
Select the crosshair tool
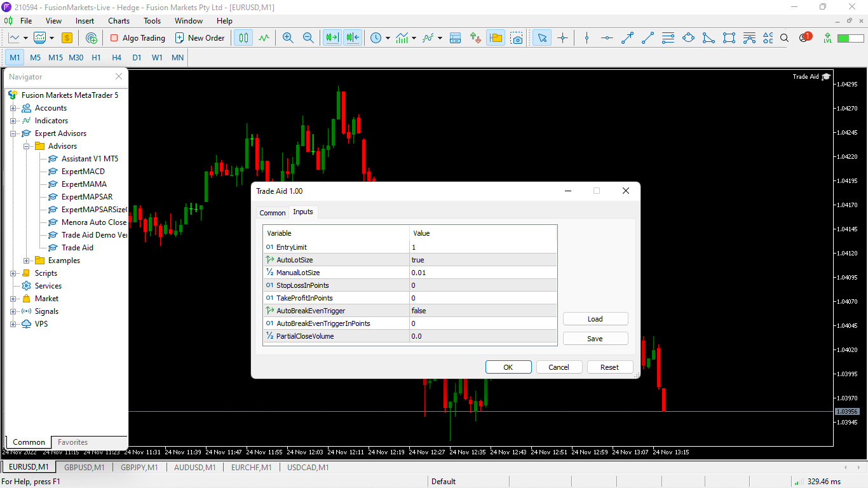pos(562,38)
